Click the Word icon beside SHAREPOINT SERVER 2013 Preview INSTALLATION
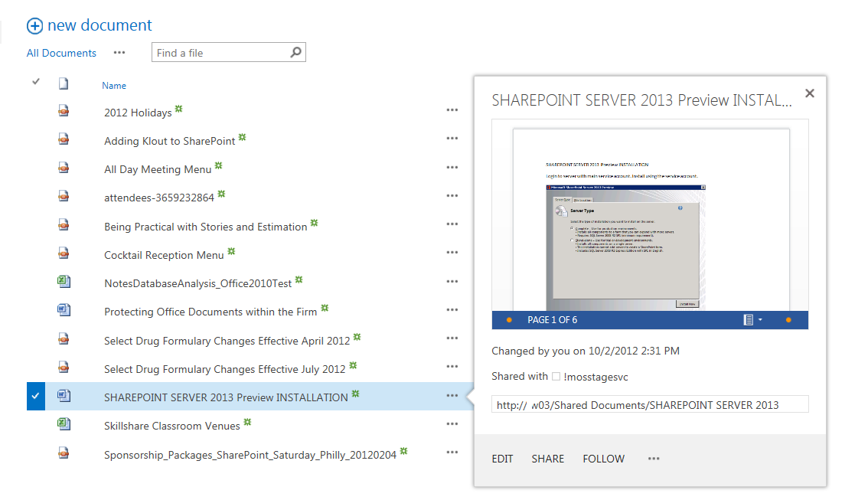 pyautogui.click(x=63, y=394)
